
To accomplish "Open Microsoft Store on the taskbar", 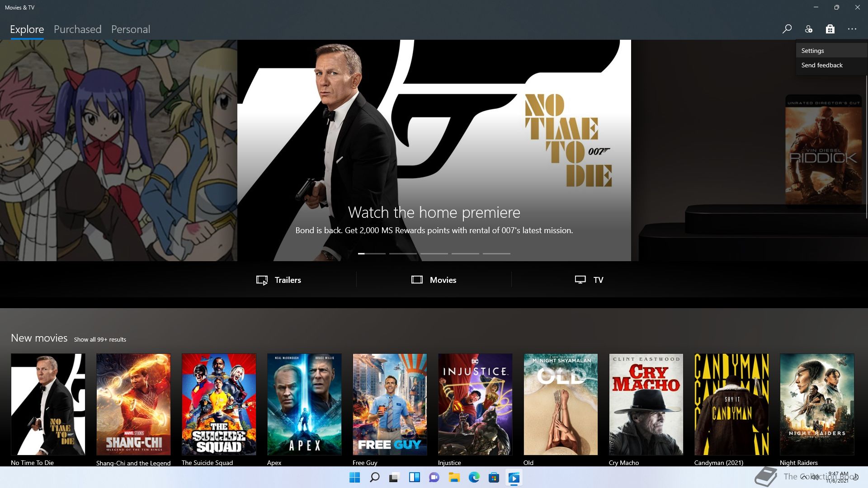I will tap(494, 478).
